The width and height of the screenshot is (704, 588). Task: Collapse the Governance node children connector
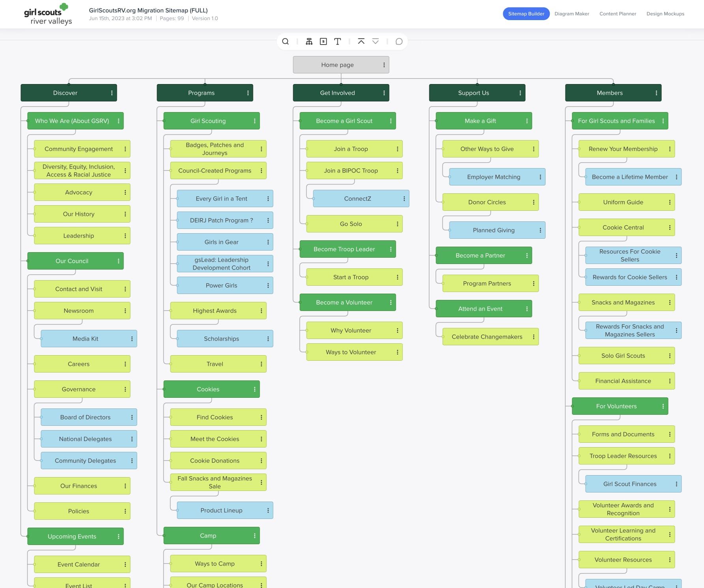[35, 389]
